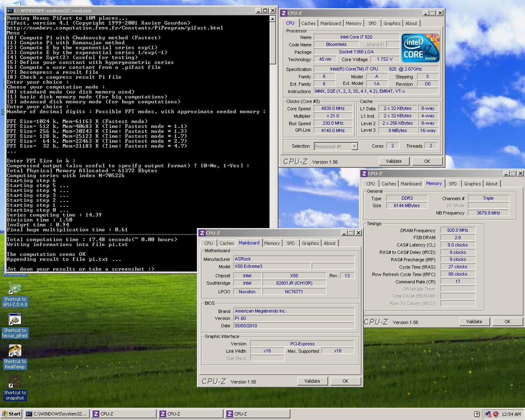
Task: Click the CAS# Latency 9.0 clocks value
Action: [x=458, y=245]
